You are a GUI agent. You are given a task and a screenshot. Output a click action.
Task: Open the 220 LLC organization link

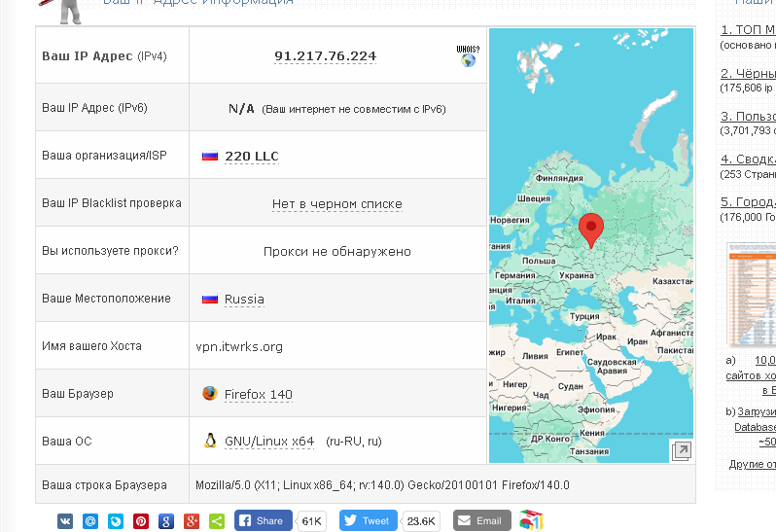251,157
